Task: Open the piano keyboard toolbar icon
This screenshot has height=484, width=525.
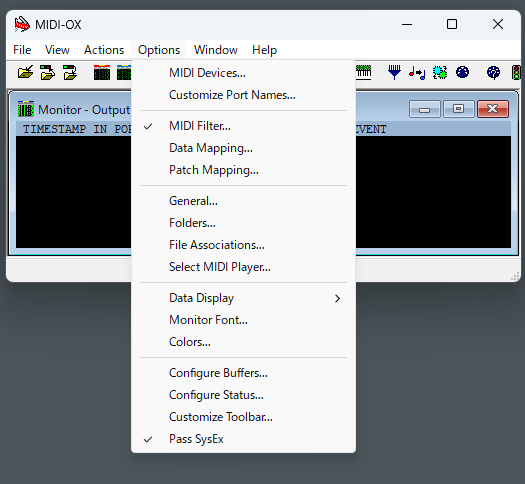Action: (364, 72)
